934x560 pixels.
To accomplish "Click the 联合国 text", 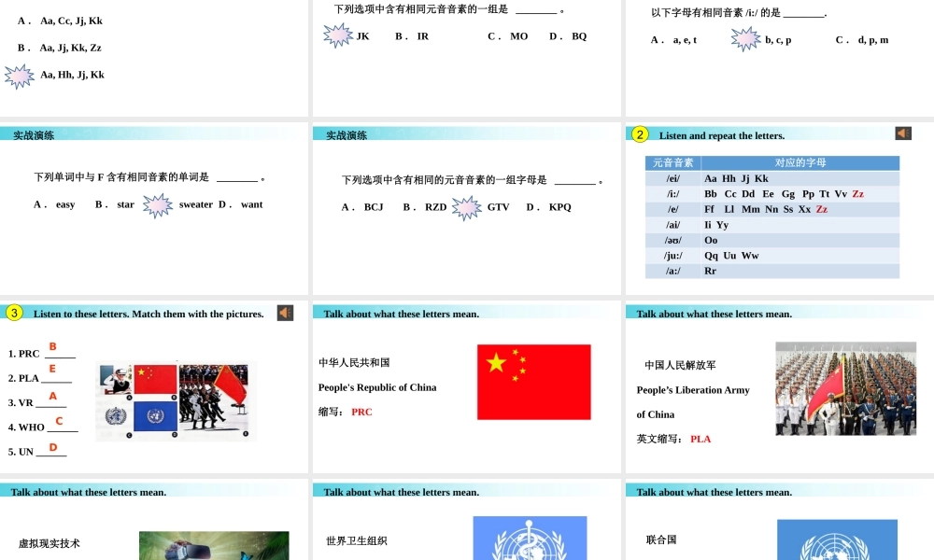I will click(x=661, y=539).
